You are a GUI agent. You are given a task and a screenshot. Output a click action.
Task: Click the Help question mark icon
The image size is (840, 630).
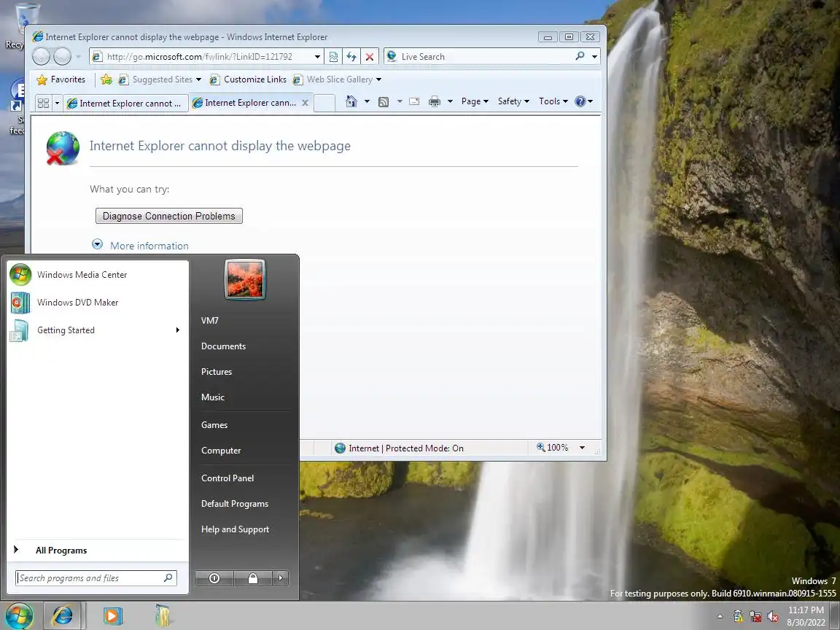tap(580, 101)
